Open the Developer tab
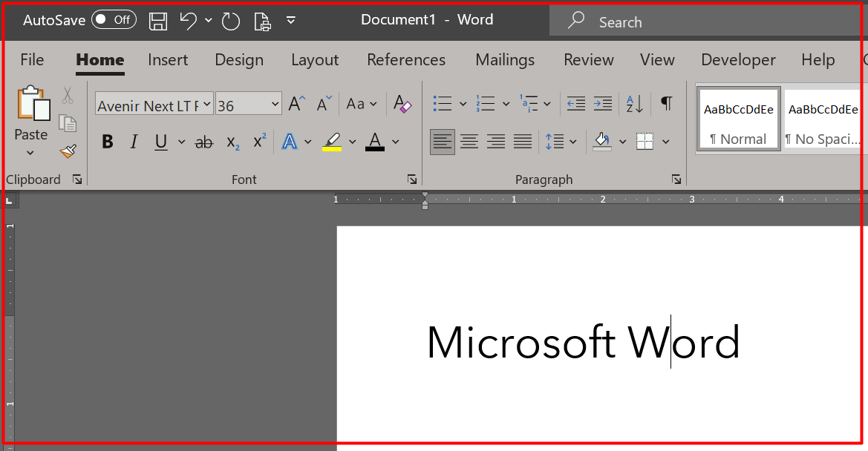This screenshot has width=868, height=451. pos(738,59)
